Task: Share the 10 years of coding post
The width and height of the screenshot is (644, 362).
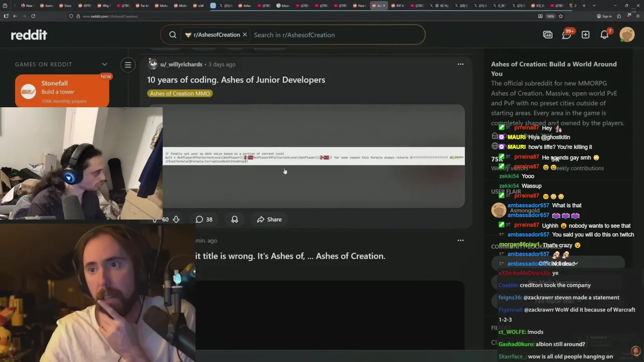Action: 269,219
